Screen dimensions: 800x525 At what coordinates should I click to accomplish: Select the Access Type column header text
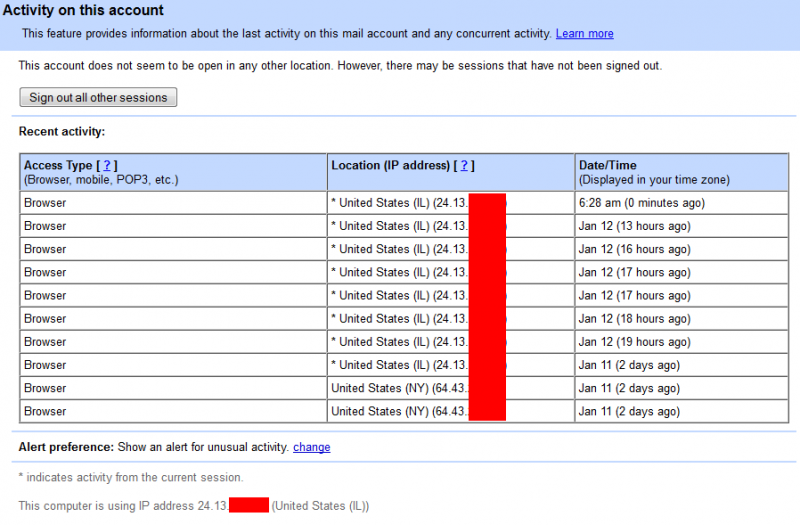[58, 165]
